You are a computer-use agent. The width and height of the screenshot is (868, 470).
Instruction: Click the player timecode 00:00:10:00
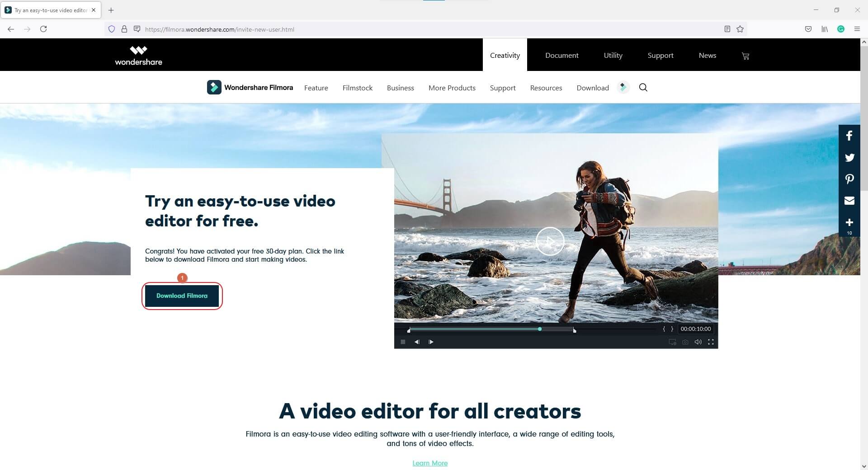696,329
